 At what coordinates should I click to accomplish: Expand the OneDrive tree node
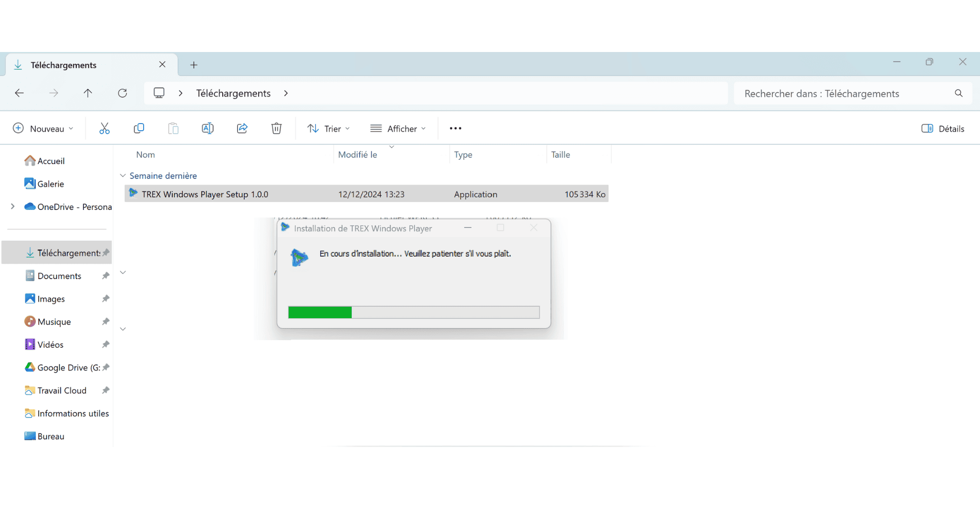coord(13,207)
